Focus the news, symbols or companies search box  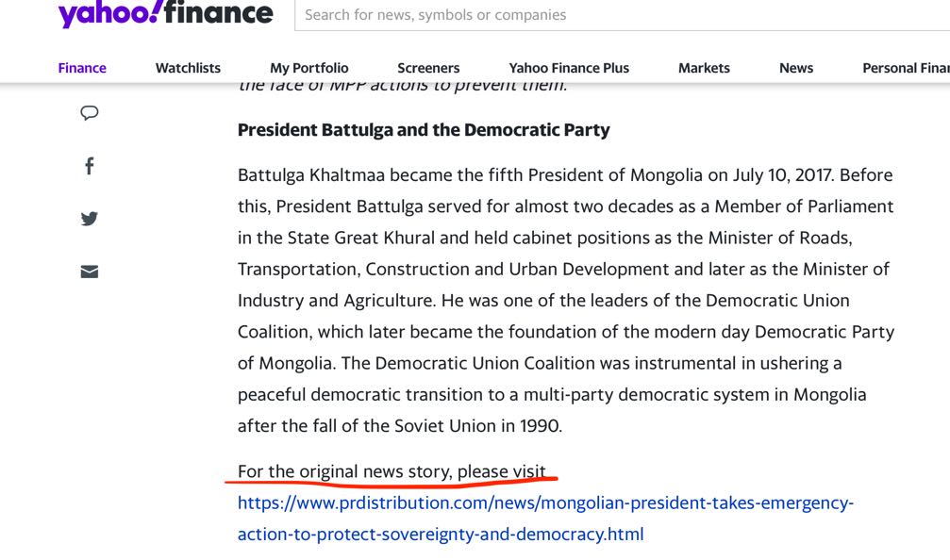pyautogui.click(x=623, y=15)
